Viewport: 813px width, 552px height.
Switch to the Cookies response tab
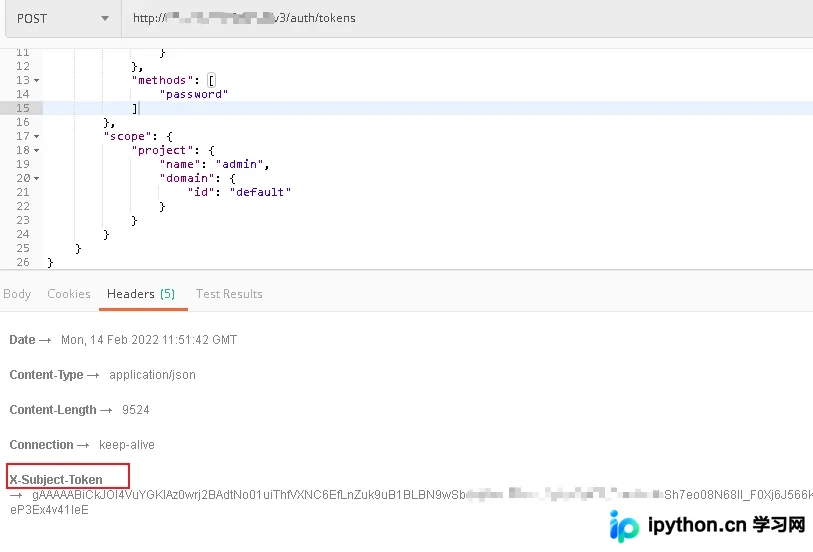69,294
